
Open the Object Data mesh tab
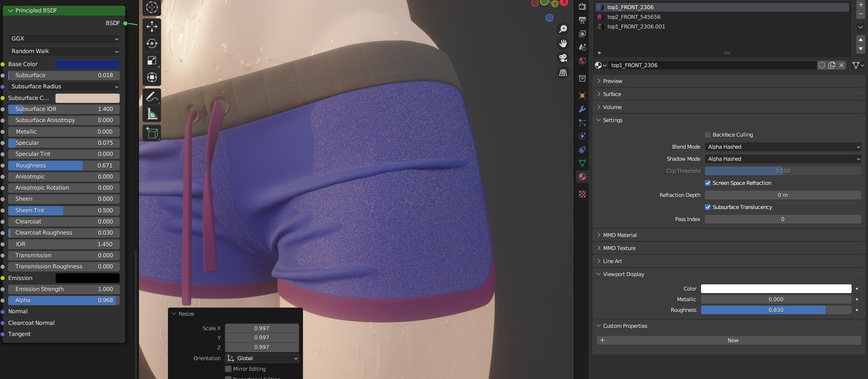(x=582, y=163)
